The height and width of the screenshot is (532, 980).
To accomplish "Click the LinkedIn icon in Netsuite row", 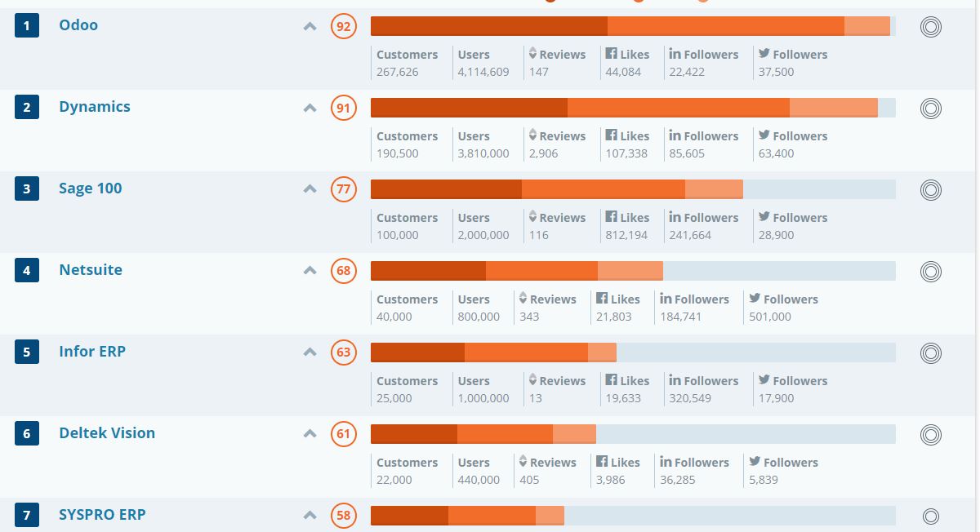I will 666,299.
